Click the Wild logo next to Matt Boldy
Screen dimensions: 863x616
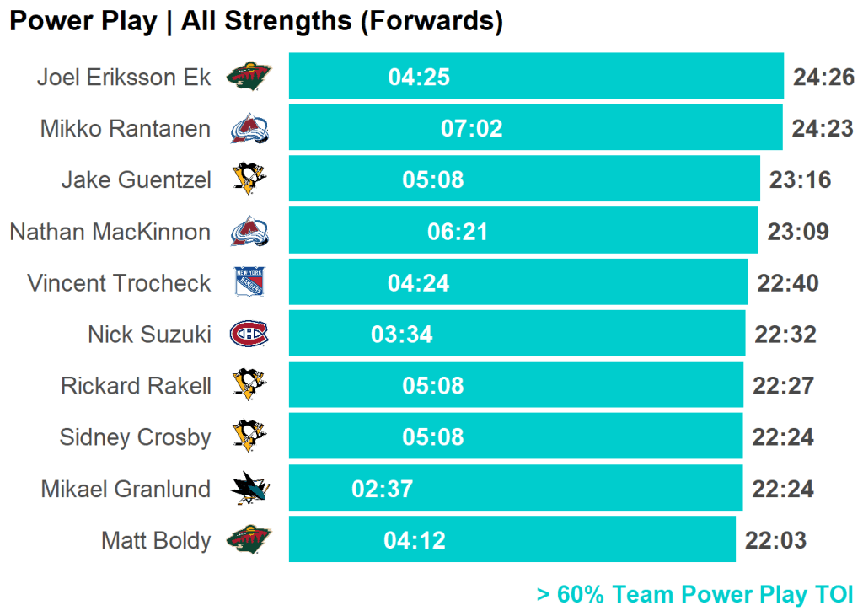coord(249,539)
